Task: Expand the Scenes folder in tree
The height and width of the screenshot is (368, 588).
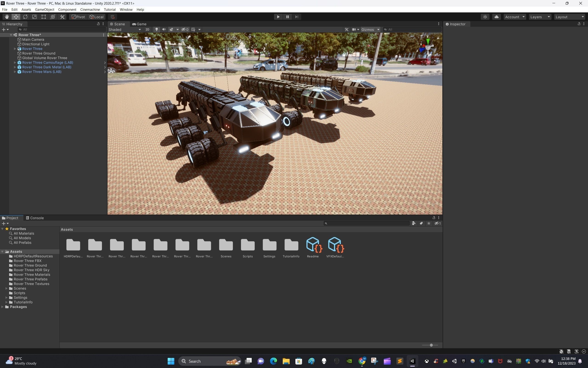Action: coord(7,288)
